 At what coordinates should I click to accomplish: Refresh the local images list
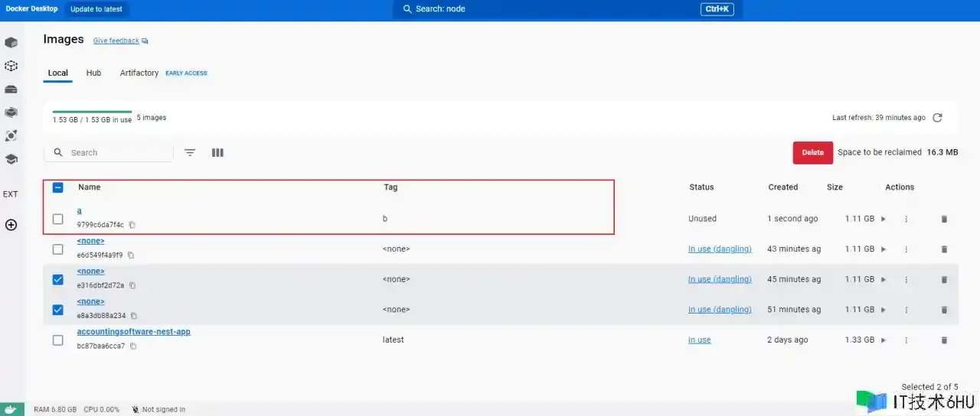[937, 118]
